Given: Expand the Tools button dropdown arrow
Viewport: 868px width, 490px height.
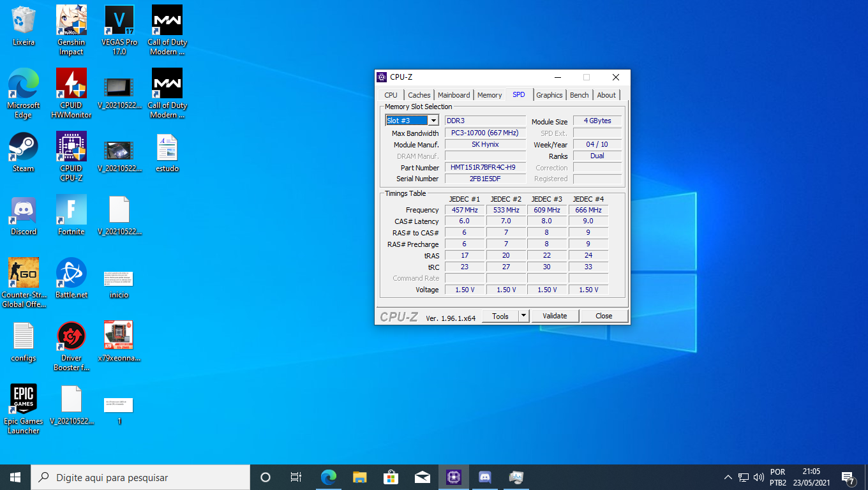Looking at the screenshot, I should [523, 316].
